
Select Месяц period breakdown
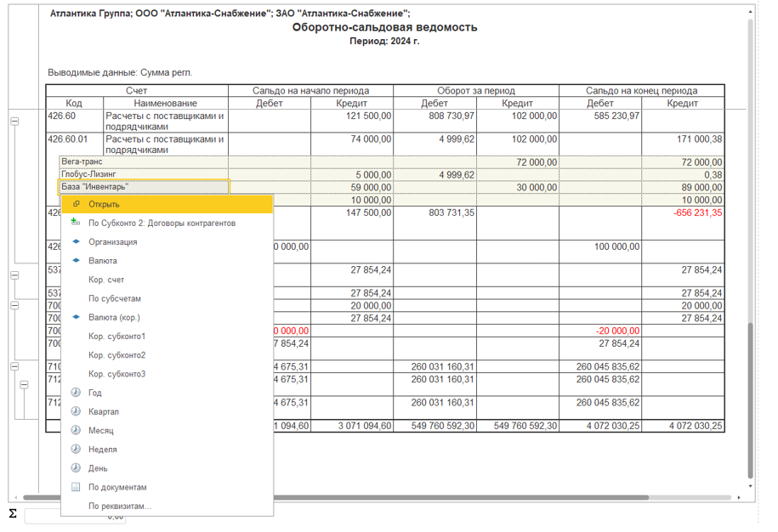(168, 430)
